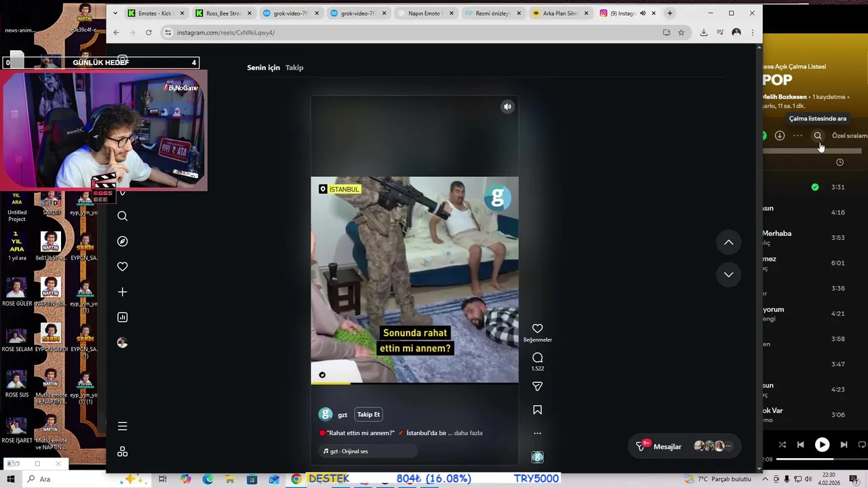
Task: Open comments showing 1.522
Action: point(537,358)
